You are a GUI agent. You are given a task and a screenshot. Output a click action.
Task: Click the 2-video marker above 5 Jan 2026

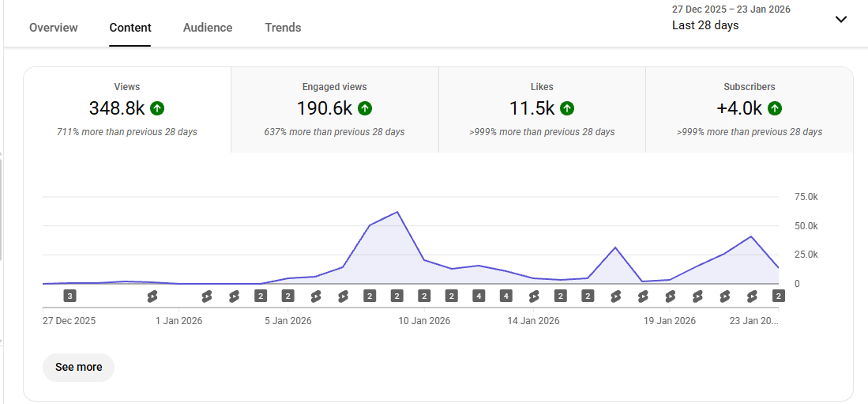click(x=287, y=296)
